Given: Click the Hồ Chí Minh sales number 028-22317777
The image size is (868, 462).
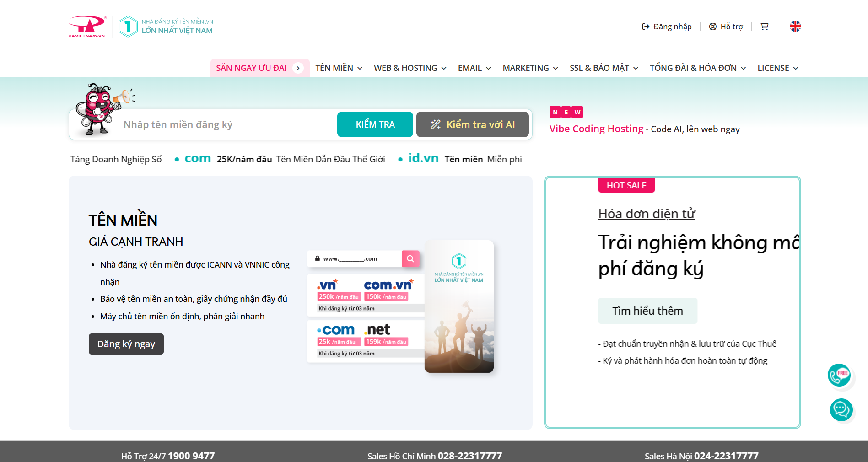Looking at the screenshot, I should click(x=470, y=456).
